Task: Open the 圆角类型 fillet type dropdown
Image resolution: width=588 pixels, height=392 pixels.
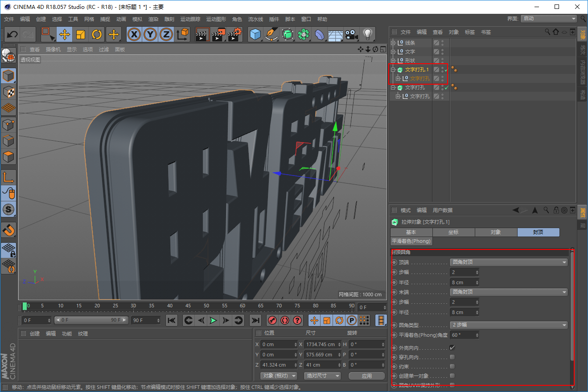Action: click(508, 325)
